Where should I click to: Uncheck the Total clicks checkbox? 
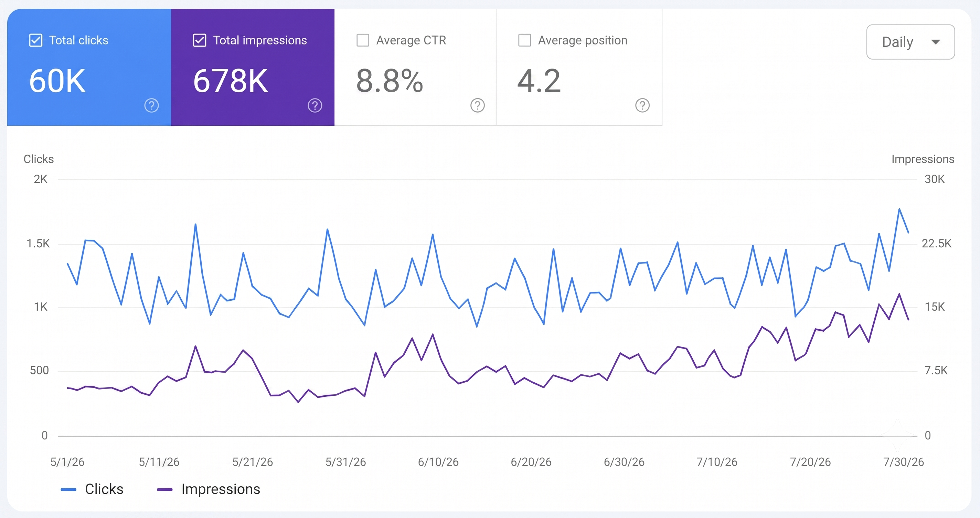tap(36, 40)
